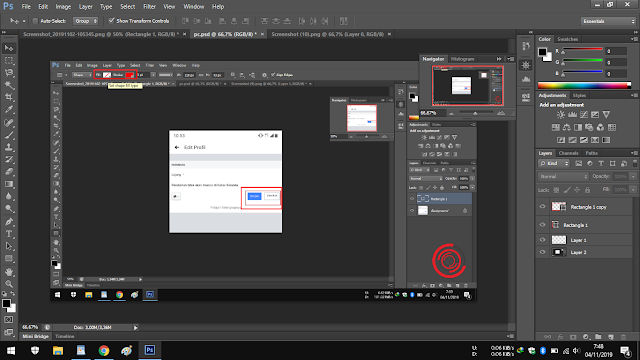Open the Image menu
640x360 pixels.
pos(63,7)
